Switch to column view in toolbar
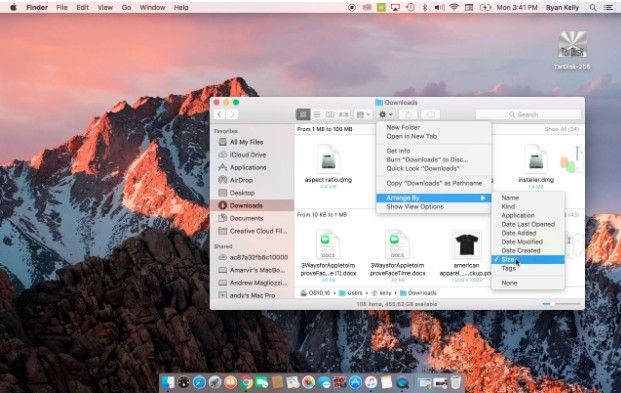This screenshot has width=621, height=393. point(330,114)
